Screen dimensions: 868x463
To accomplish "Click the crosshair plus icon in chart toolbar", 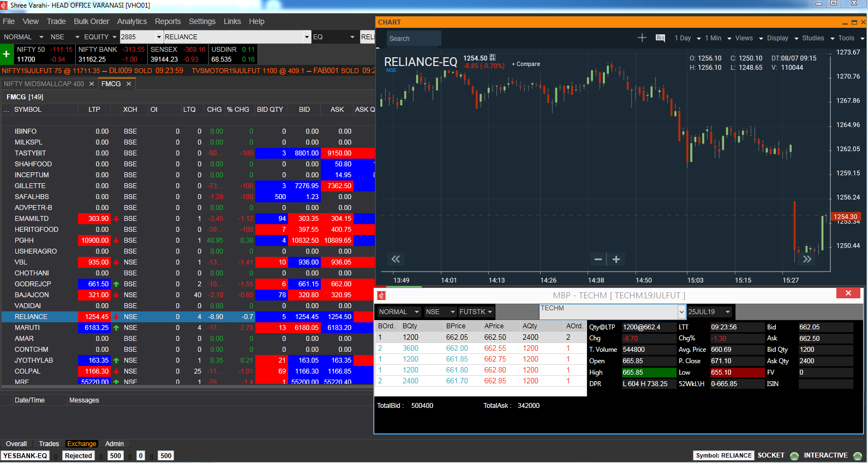I will 642,38.
